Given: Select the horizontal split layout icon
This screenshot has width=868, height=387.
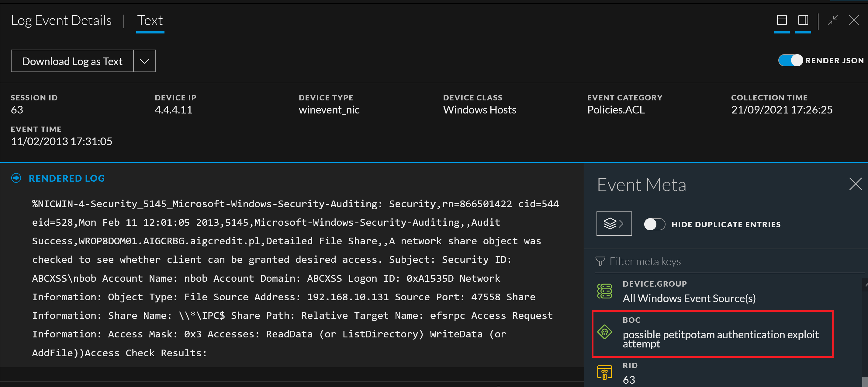Looking at the screenshot, I should pyautogui.click(x=782, y=20).
